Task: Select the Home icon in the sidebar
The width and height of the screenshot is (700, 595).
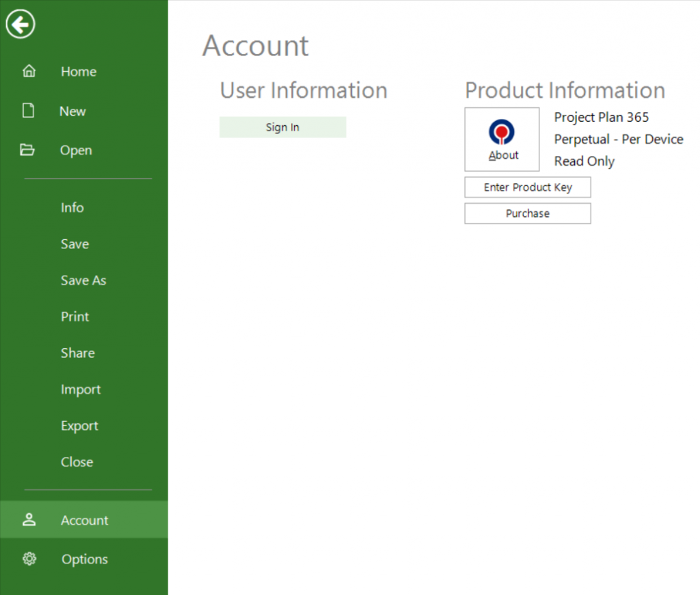Action: click(29, 70)
